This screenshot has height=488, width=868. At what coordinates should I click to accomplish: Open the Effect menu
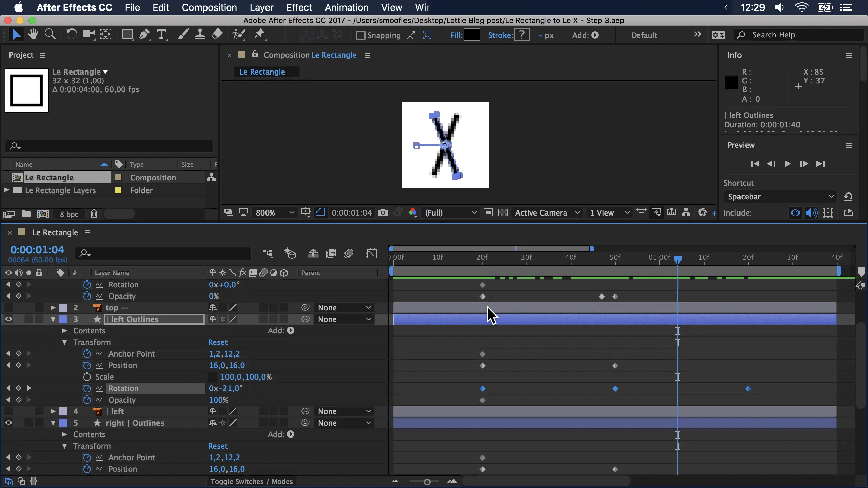(x=299, y=7)
